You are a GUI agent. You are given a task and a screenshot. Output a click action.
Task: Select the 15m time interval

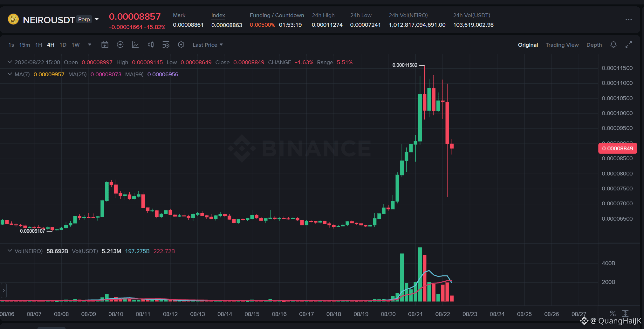coord(24,45)
